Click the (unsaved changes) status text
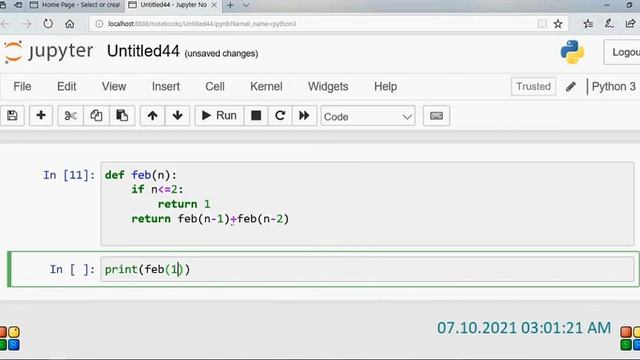 [x=221, y=53]
